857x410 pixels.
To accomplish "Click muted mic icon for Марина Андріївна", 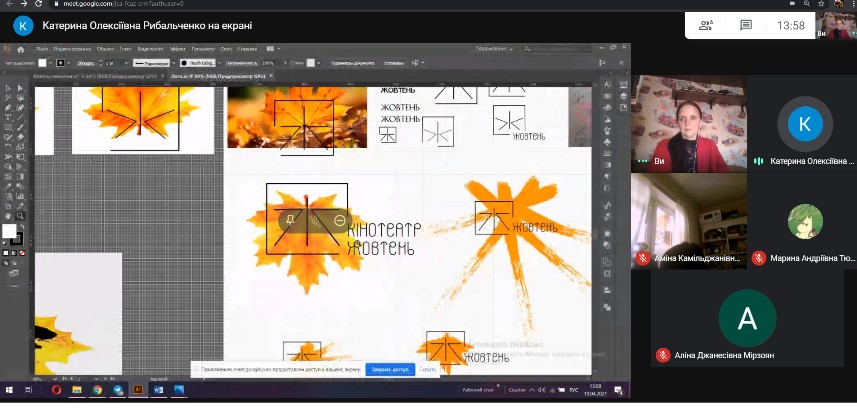I will pyautogui.click(x=759, y=258).
